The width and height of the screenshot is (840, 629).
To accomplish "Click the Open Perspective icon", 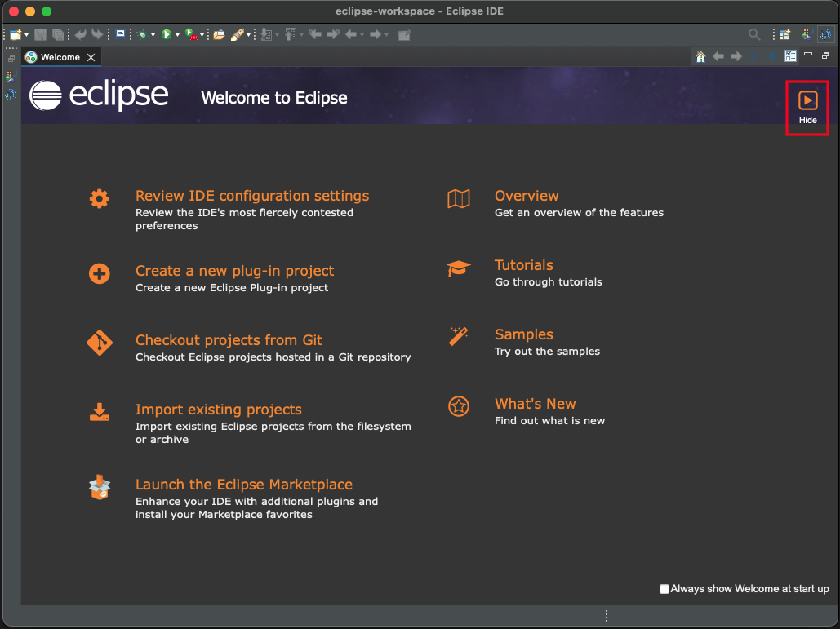I will pos(784,35).
